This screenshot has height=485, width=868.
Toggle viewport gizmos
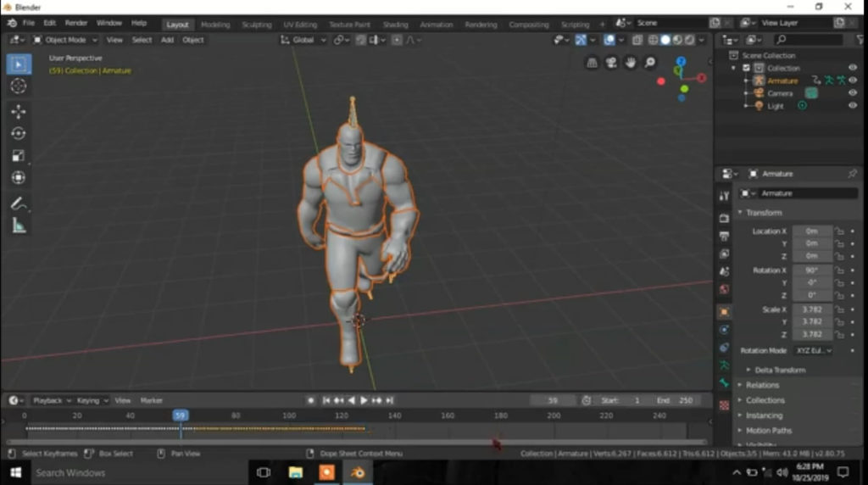(581, 40)
